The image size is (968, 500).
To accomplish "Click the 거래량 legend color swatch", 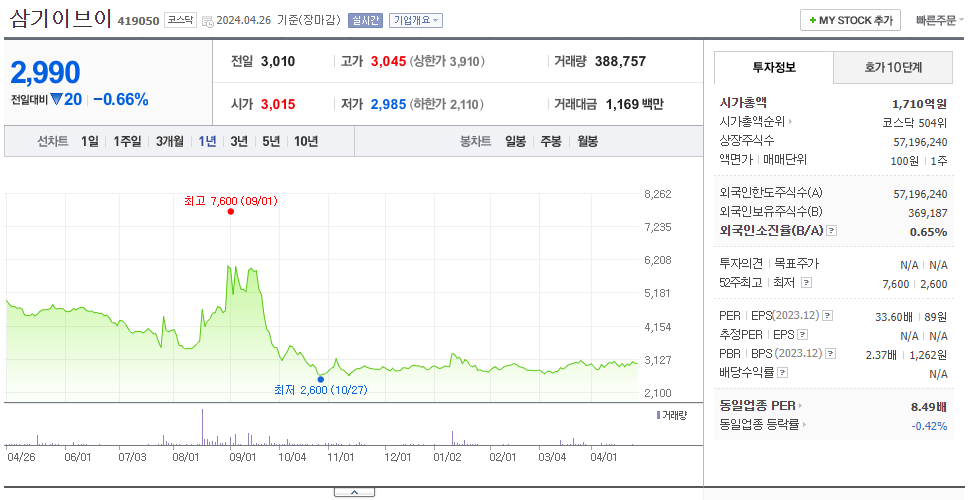I will pos(658,415).
